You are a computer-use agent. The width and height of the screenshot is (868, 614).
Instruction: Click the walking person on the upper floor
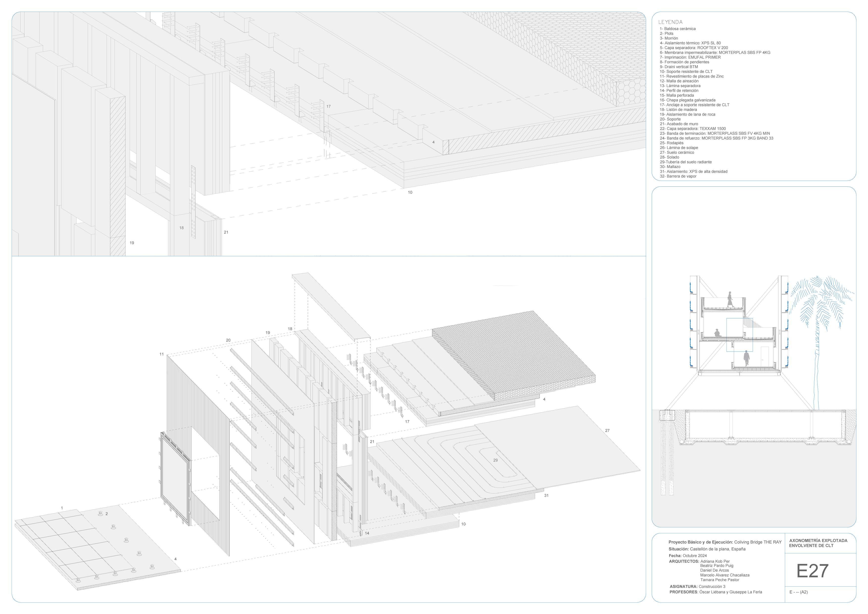730,299
